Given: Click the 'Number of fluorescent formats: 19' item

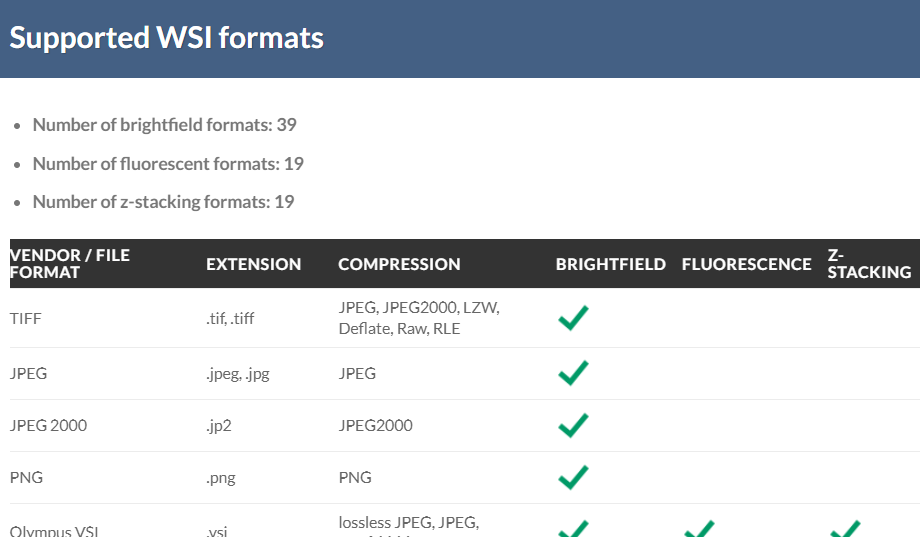Looking at the screenshot, I should 168,163.
